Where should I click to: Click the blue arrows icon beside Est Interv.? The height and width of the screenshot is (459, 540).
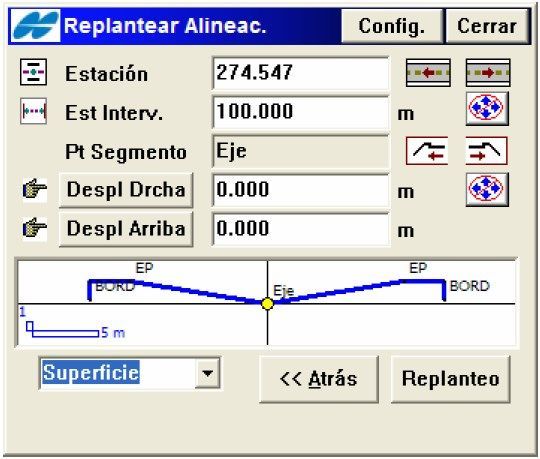pos(487,108)
